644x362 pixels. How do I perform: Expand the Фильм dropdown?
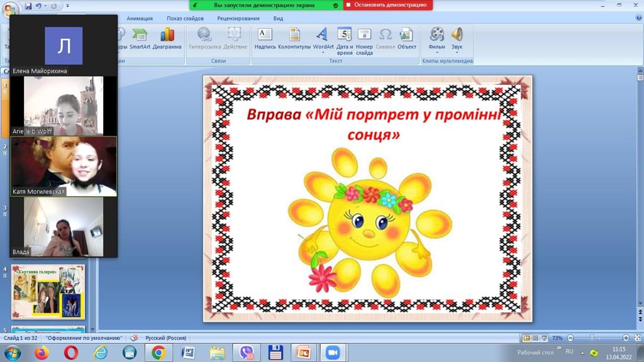click(436, 53)
